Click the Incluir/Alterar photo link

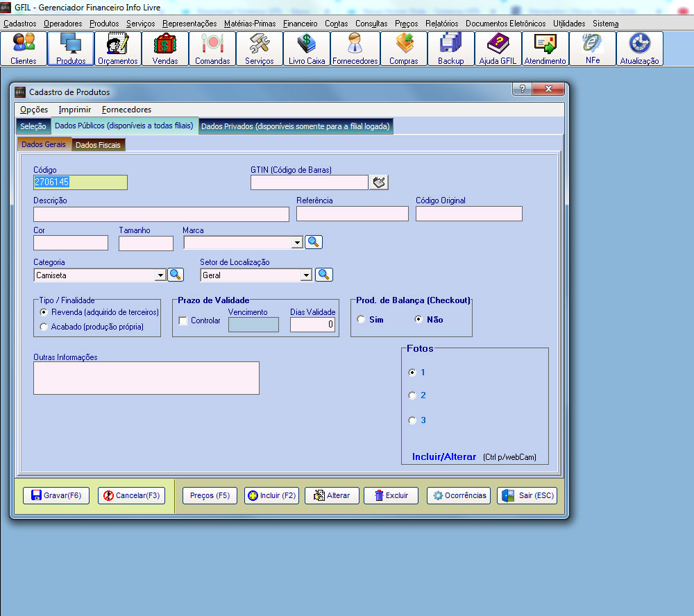pos(444,456)
